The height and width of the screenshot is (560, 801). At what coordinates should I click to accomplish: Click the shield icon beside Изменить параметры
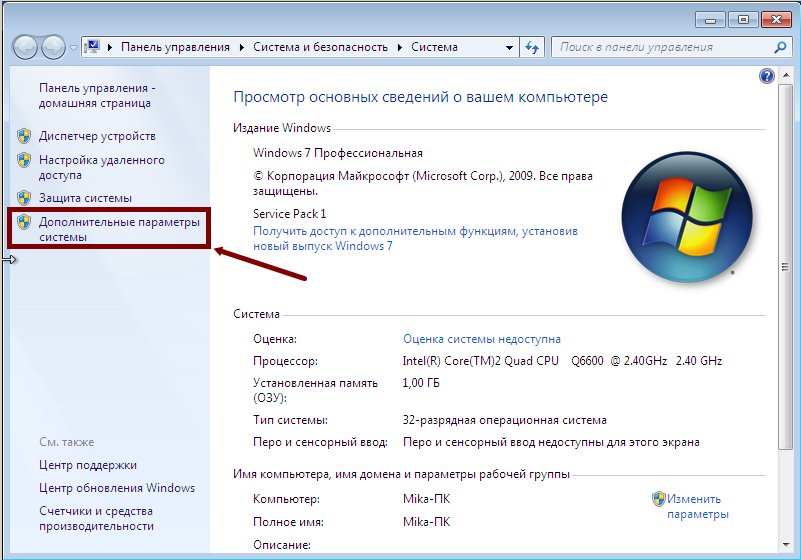pos(659,499)
